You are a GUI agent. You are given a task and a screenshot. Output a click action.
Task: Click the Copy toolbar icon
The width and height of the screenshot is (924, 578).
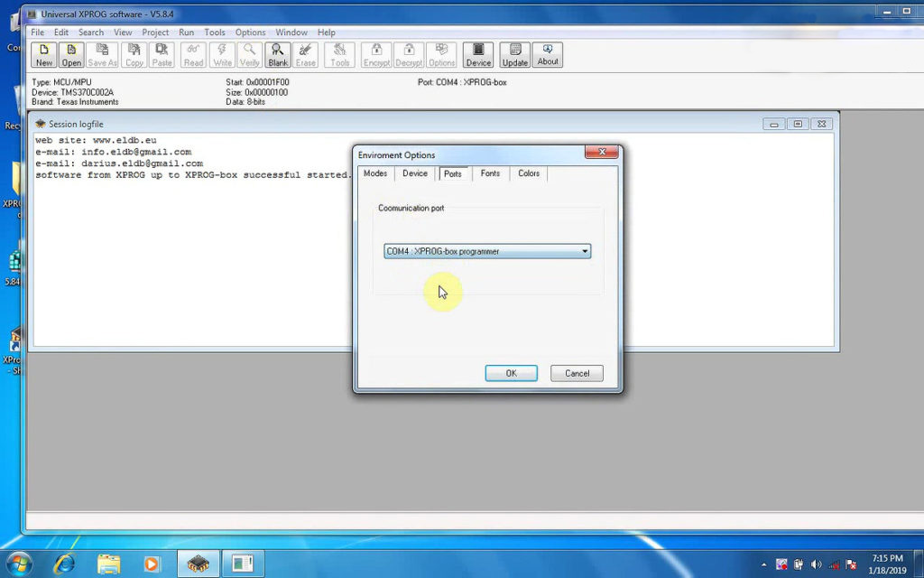(134, 55)
